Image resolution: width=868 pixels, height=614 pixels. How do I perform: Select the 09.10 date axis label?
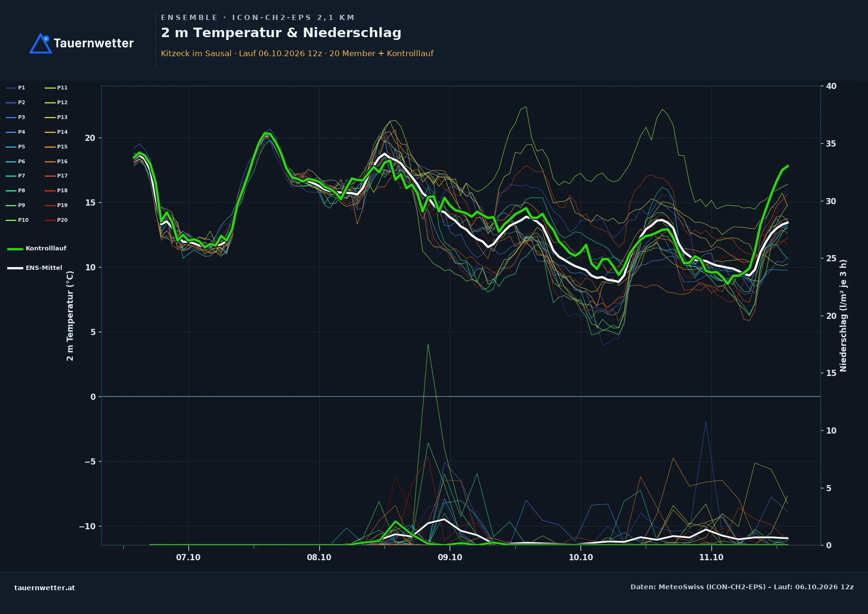pos(450,557)
